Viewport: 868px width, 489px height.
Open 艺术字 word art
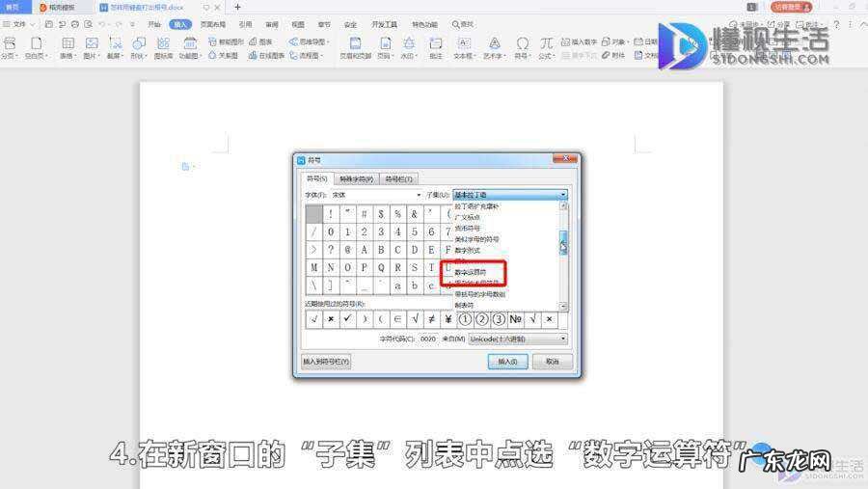495,47
